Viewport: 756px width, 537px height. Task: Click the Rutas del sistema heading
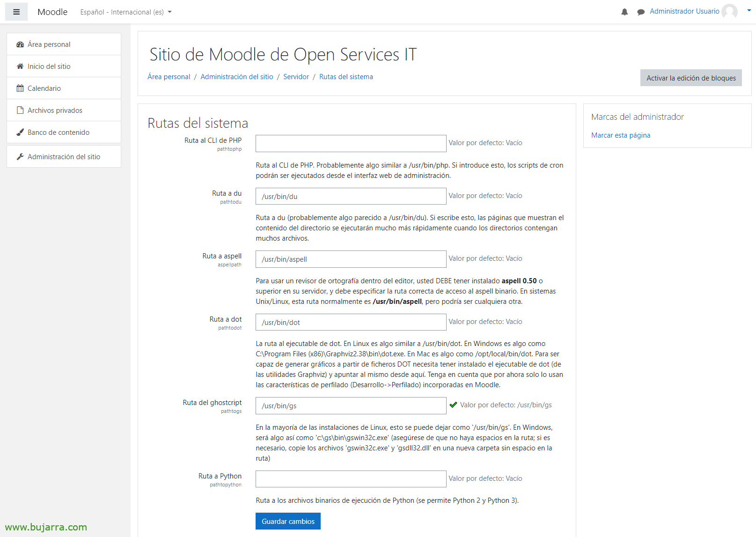(198, 123)
